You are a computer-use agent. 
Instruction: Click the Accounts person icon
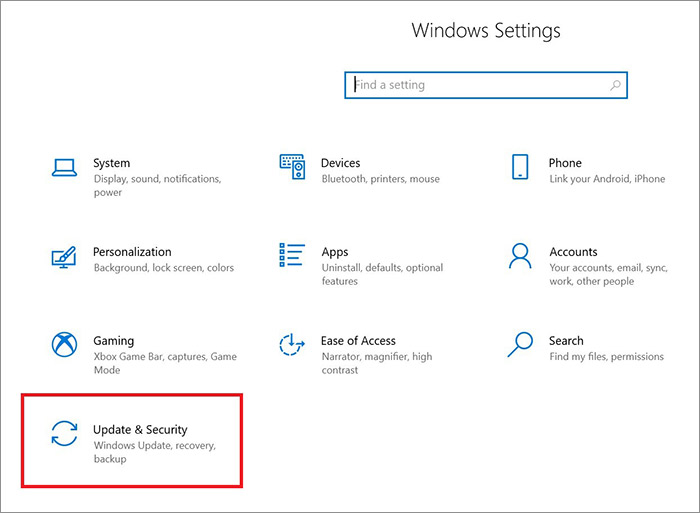tap(520, 255)
